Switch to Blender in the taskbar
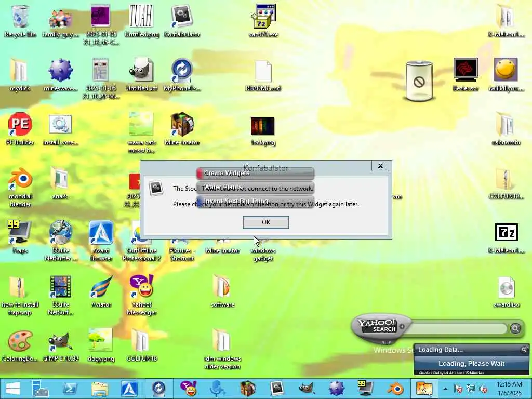Image resolution: width=532 pixels, height=399 pixels. click(x=395, y=389)
